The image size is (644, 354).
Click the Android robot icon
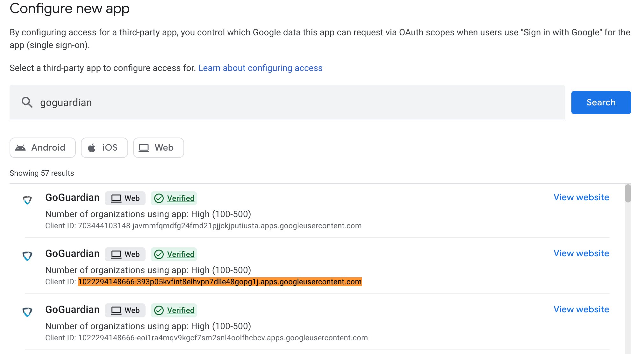(20, 148)
